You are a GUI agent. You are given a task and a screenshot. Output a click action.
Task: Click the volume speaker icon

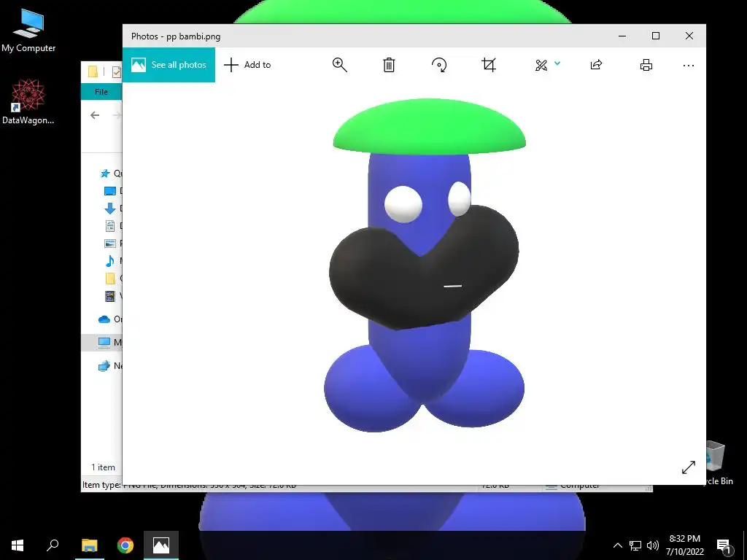pos(653,545)
